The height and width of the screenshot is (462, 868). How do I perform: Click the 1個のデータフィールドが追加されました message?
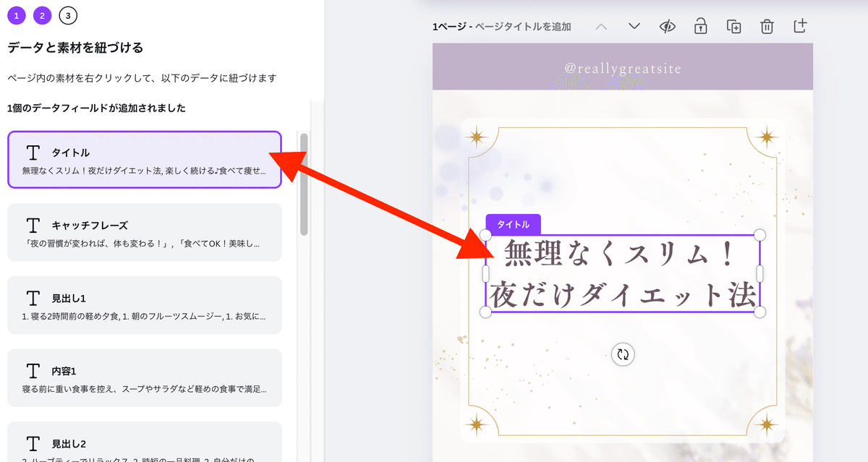(96, 108)
